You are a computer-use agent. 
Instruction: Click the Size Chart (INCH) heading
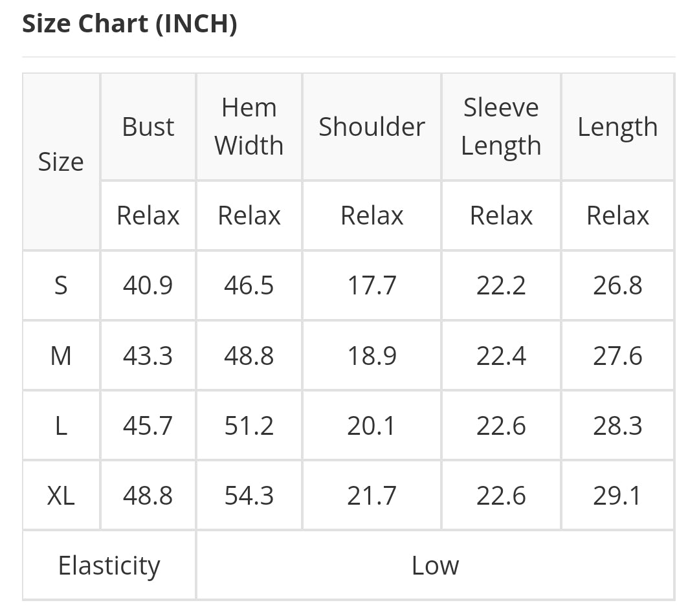click(129, 25)
